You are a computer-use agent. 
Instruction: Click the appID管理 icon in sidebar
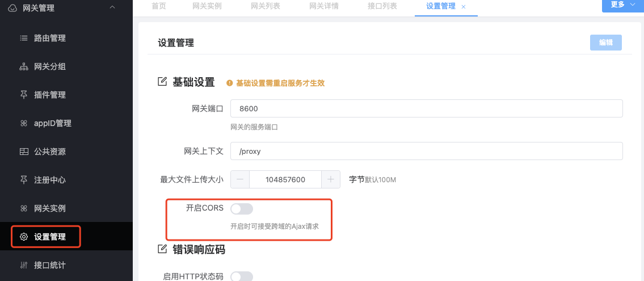24,123
